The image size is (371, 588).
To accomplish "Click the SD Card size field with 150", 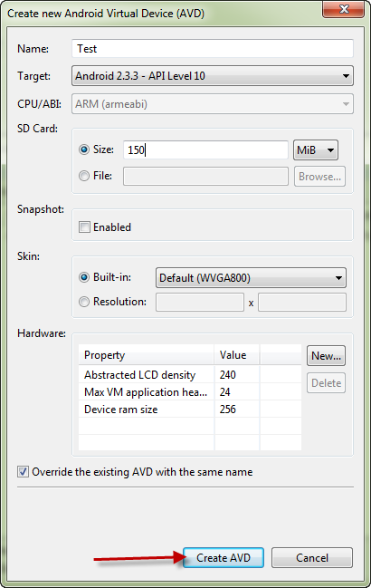I will pyautogui.click(x=205, y=150).
